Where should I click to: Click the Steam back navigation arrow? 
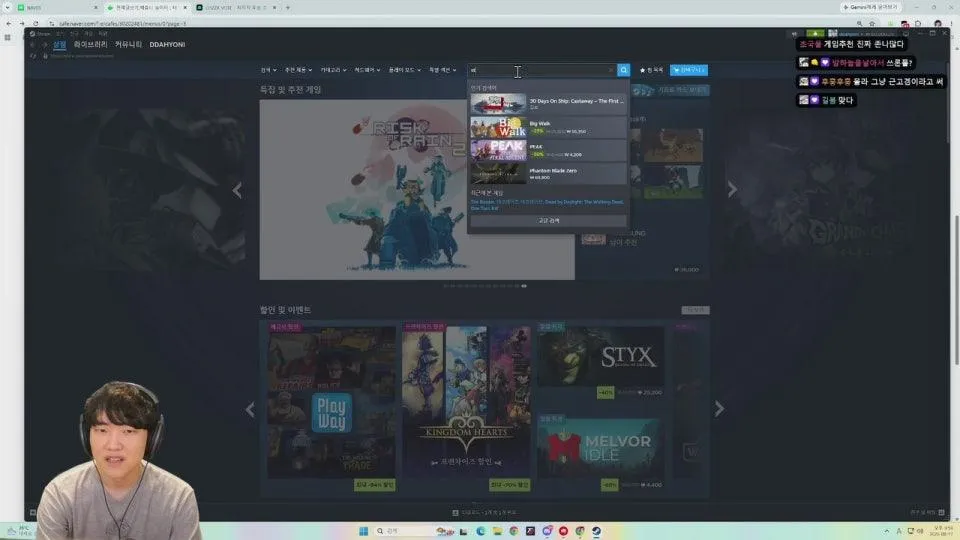32,45
